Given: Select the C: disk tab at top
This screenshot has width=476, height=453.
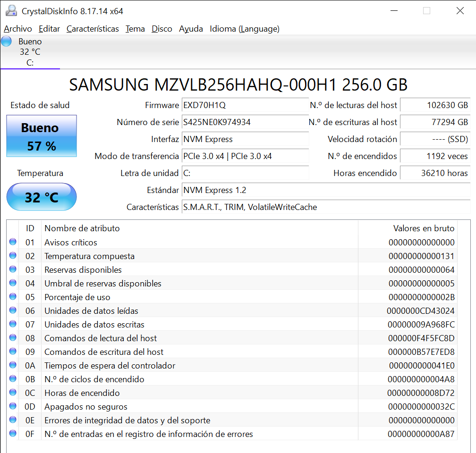Looking at the screenshot, I should tap(30, 52).
